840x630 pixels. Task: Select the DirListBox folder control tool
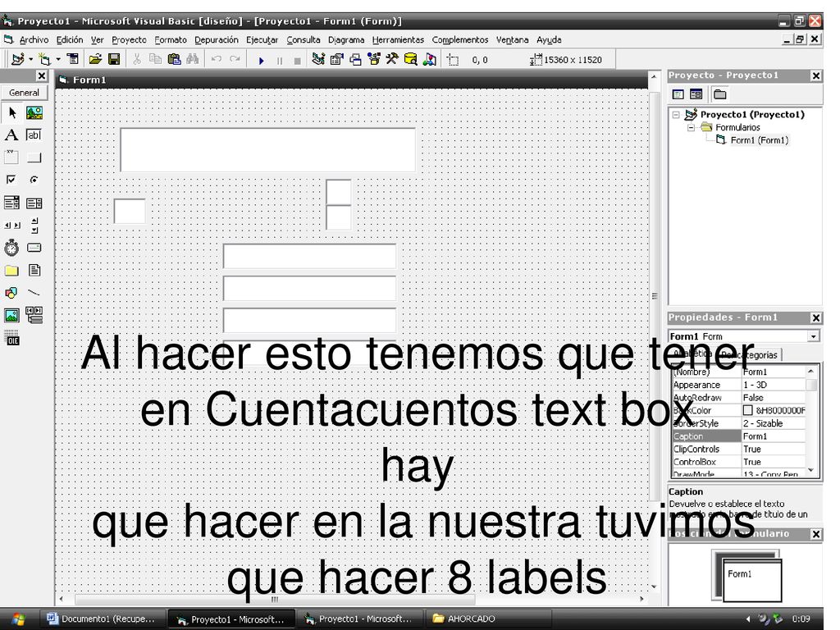(x=11, y=270)
